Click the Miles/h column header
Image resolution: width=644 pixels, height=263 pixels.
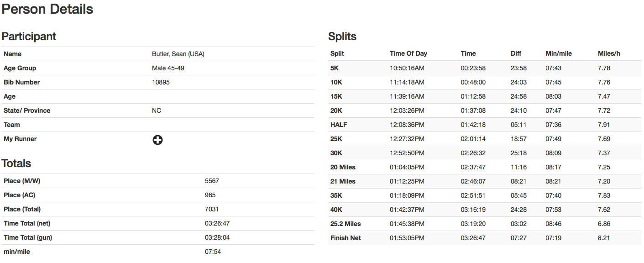(x=609, y=53)
